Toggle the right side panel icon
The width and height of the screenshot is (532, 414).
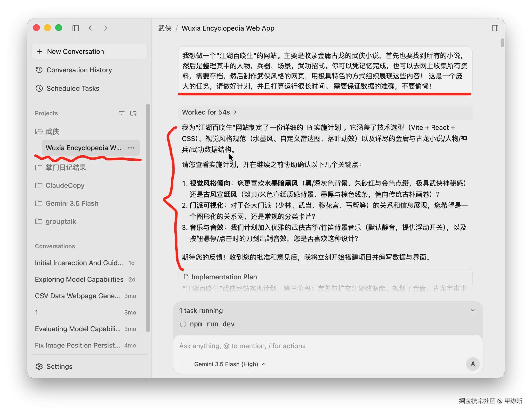click(495, 28)
